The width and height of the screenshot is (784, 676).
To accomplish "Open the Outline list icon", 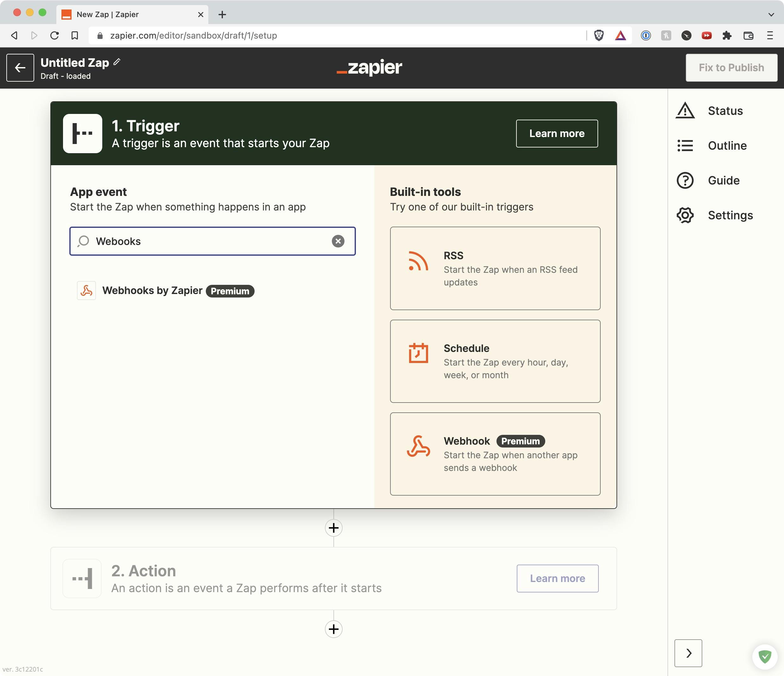I will coord(685,146).
